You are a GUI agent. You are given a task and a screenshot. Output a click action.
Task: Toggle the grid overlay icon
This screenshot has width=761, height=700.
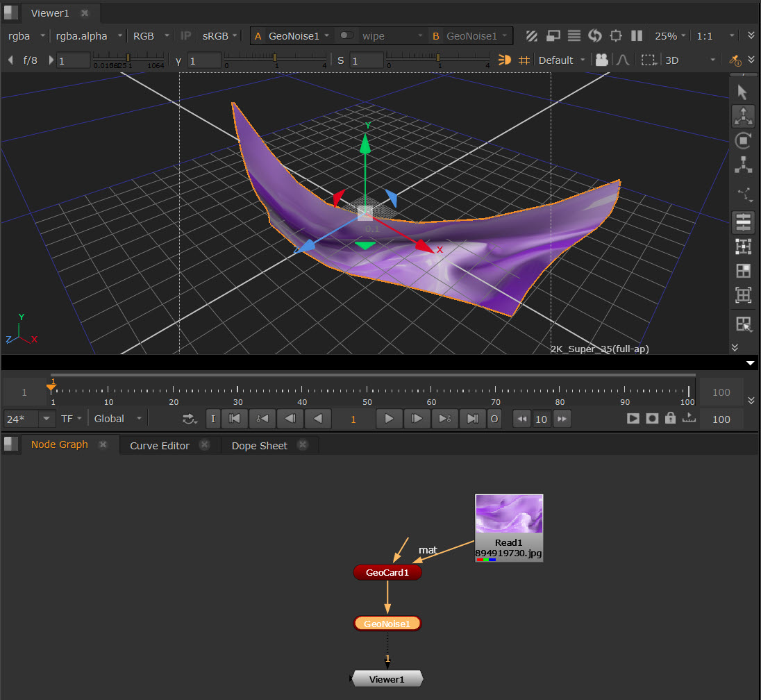(524, 60)
